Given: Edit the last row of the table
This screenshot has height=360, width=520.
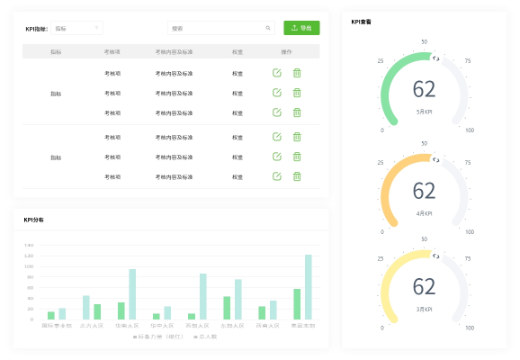Looking at the screenshot, I should coord(277,176).
